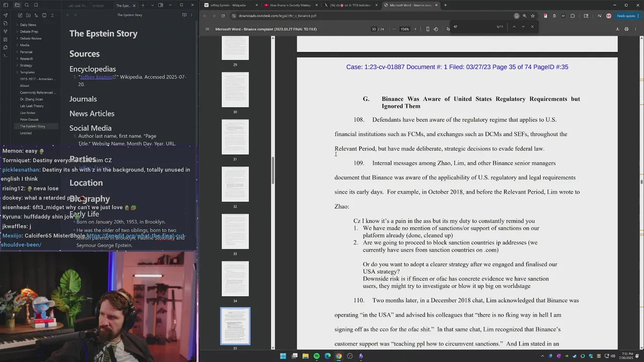
Task: Click the paper plane ribbon icon
Action: (6, 15)
